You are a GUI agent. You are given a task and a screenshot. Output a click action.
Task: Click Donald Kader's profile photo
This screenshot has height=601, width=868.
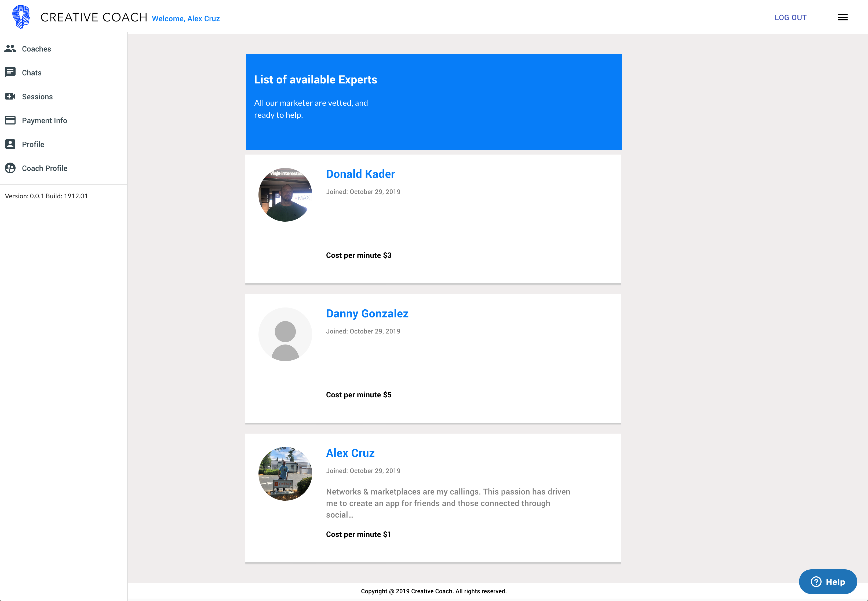tap(285, 195)
